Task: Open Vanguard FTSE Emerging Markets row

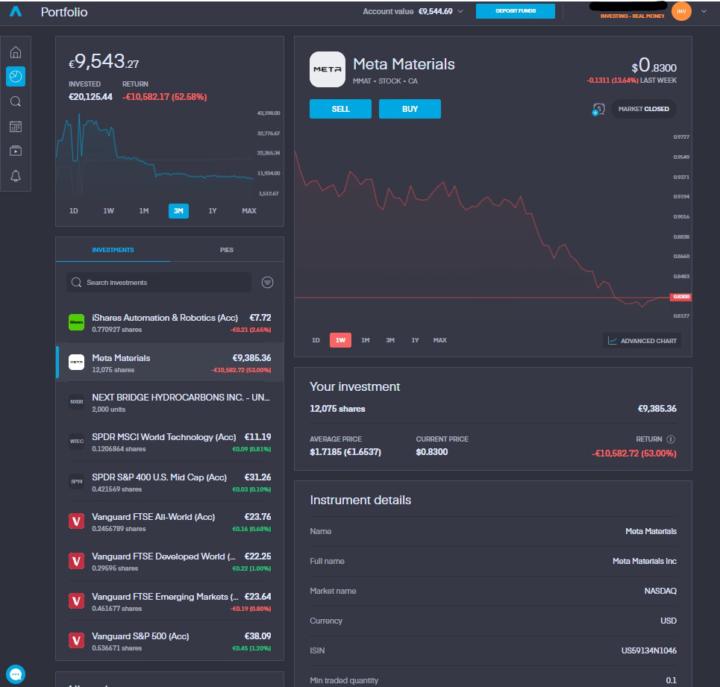Action: click(169, 601)
